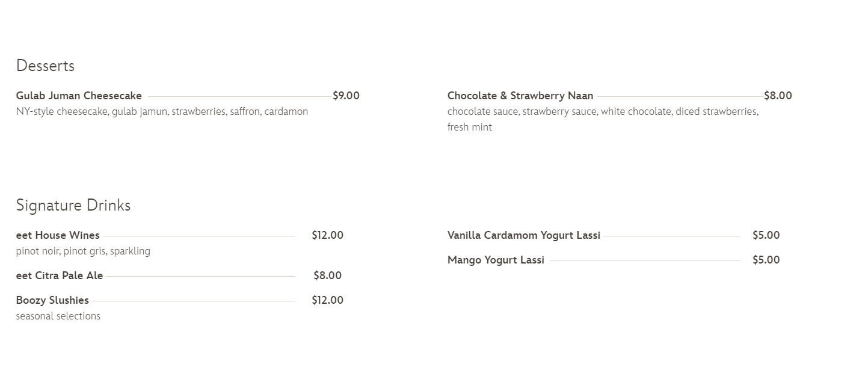Click the NY-style cheesecake description text

pos(162,111)
